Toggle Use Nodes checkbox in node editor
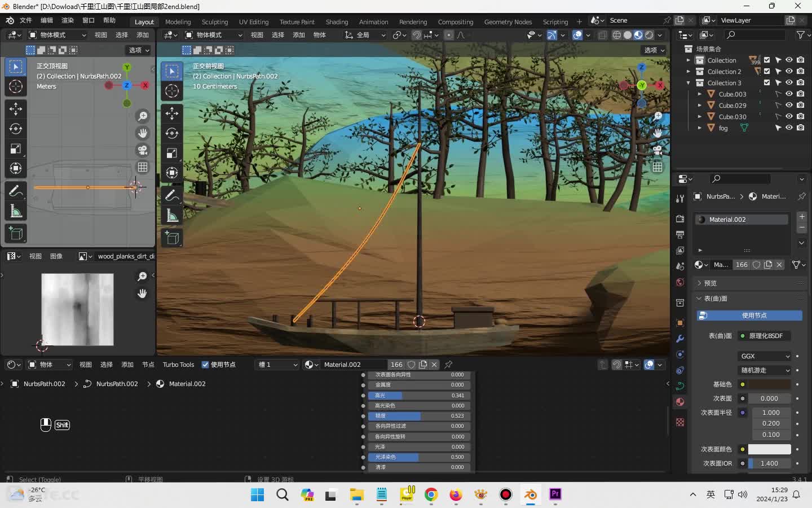The width and height of the screenshot is (812, 508). [205, 365]
